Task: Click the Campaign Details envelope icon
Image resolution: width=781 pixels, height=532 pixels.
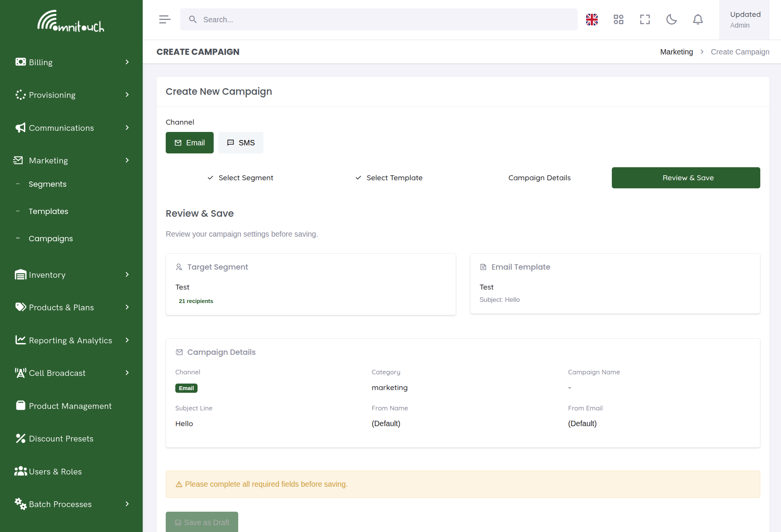Action: (x=179, y=352)
